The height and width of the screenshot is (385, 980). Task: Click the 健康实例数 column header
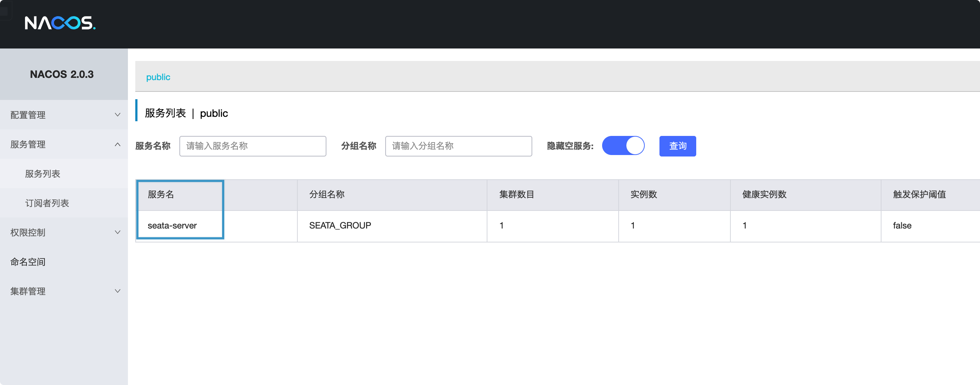pyautogui.click(x=764, y=195)
